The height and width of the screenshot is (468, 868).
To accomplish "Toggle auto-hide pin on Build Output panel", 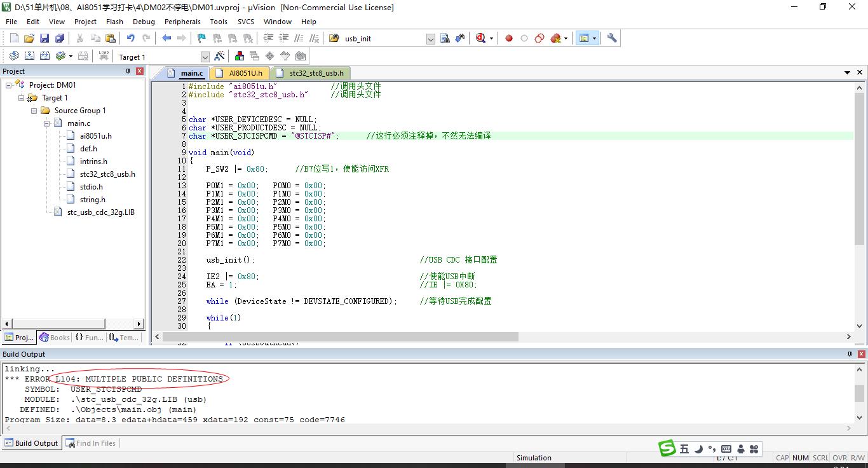I will tap(850, 354).
